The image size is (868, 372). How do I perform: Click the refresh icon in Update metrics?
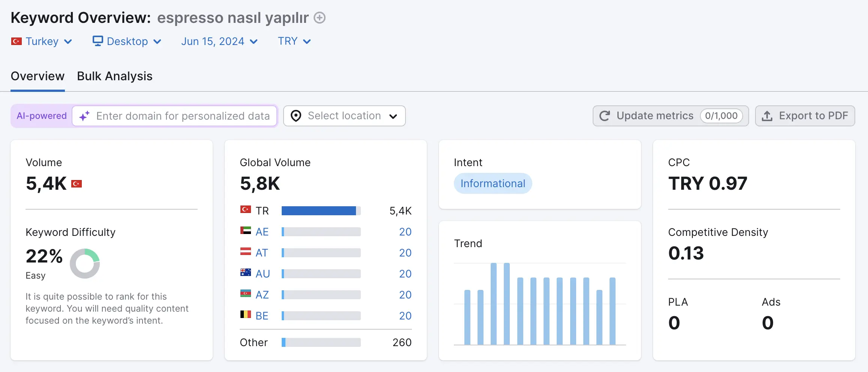click(605, 116)
